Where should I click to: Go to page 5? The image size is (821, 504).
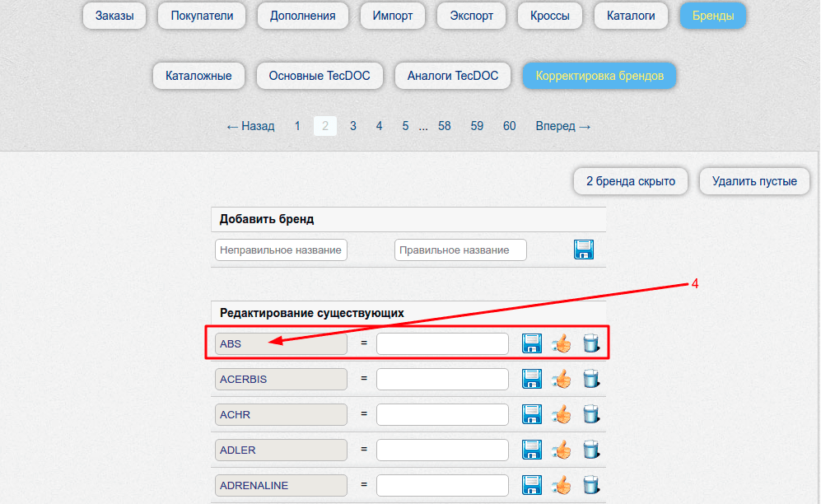pyautogui.click(x=405, y=126)
